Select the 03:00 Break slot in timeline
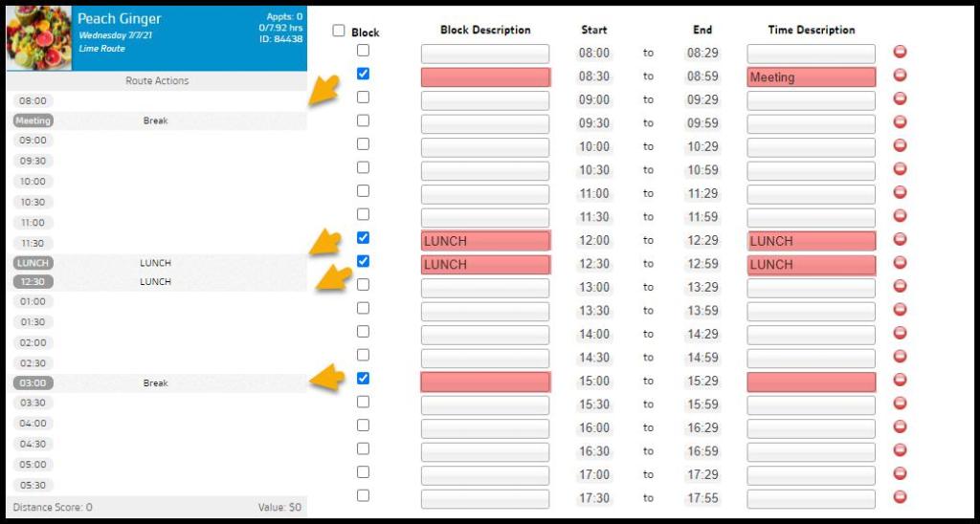Screen dimensions: 980x524 coord(156,383)
